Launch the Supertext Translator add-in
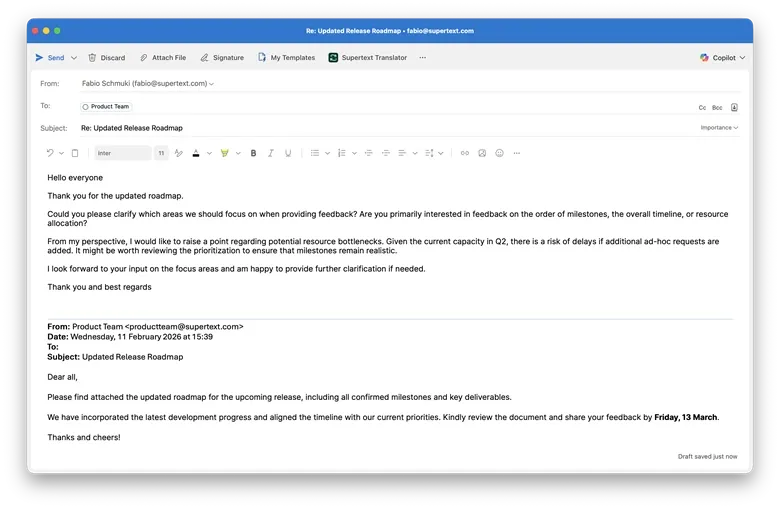 pos(368,58)
